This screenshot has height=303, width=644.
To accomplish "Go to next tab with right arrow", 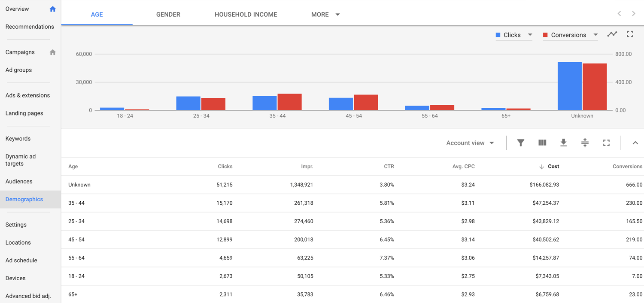I will [634, 14].
